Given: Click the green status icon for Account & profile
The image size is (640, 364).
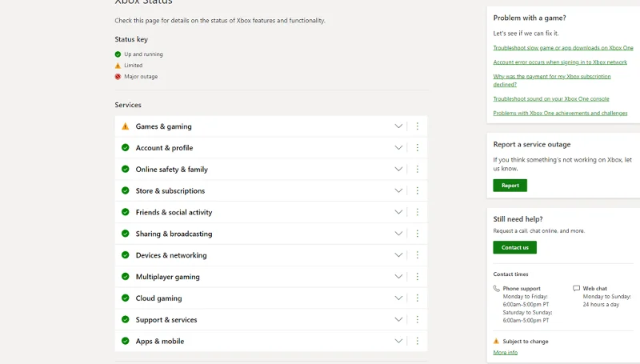Looking at the screenshot, I should pyautogui.click(x=126, y=147).
